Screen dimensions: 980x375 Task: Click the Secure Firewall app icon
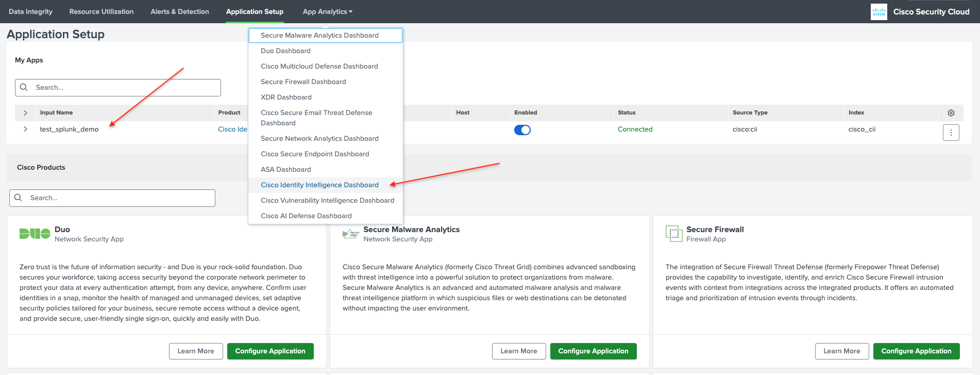(x=673, y=234)
